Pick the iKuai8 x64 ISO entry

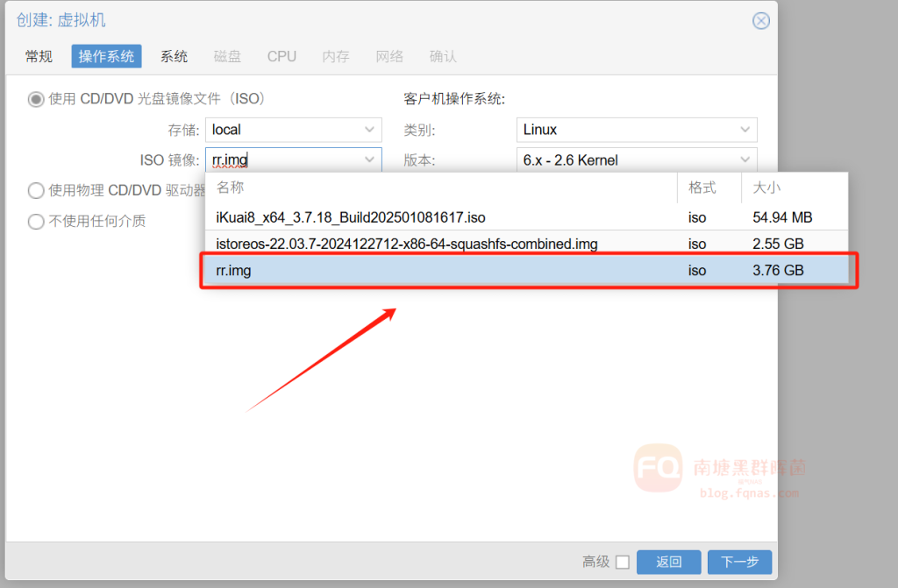(351, 216)
